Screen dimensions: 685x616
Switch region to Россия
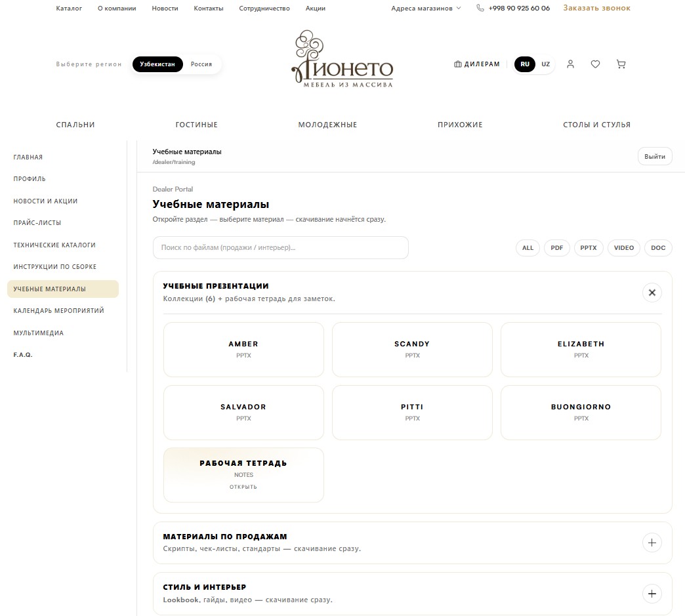pyautogui.click(x=201, y=64)
